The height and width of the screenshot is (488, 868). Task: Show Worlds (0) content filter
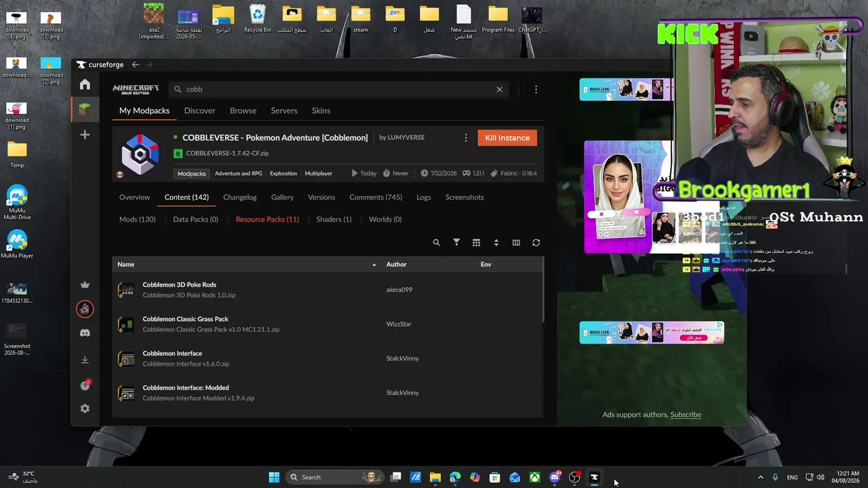pyautogui.click(x=385, y=219)
